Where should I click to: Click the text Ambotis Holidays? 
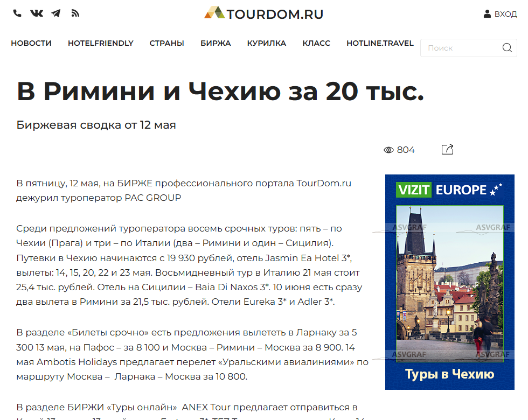(x=77, y=362)
